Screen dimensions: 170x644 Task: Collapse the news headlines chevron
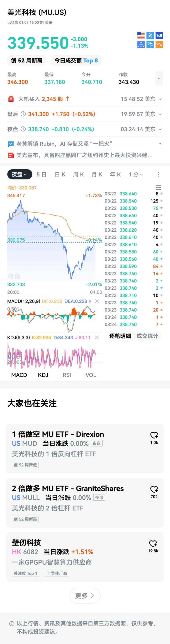tap(160, 144)
